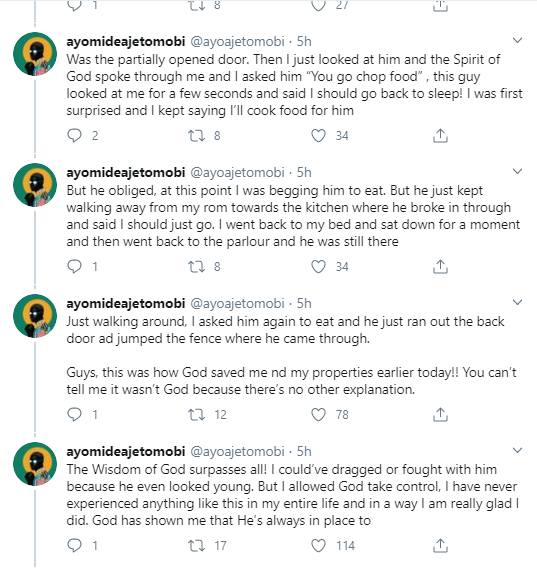
Task: Retweet the "But he obliged" tweet
Action: pos(196,266)
